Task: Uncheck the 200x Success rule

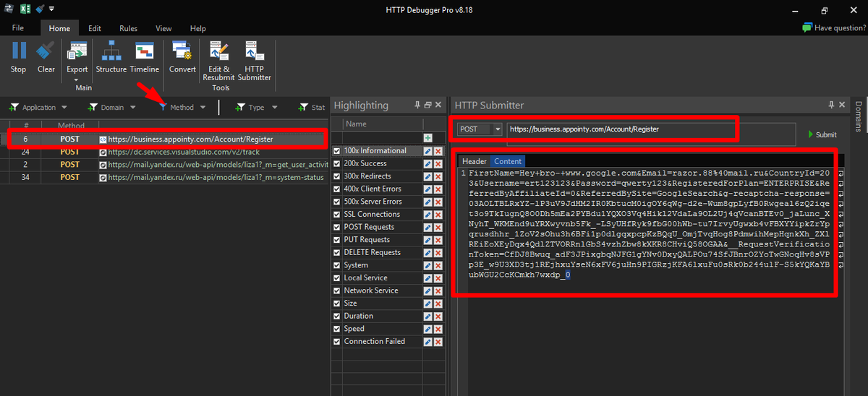Action: pos(337,163)
